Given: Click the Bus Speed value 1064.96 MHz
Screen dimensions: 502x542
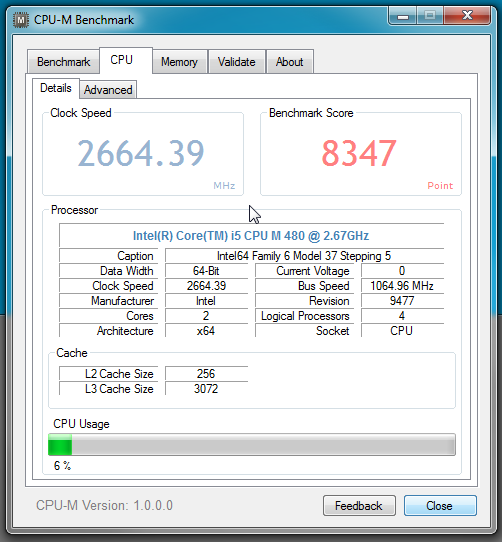Looking at the screenshot, I should coord(402,286).
